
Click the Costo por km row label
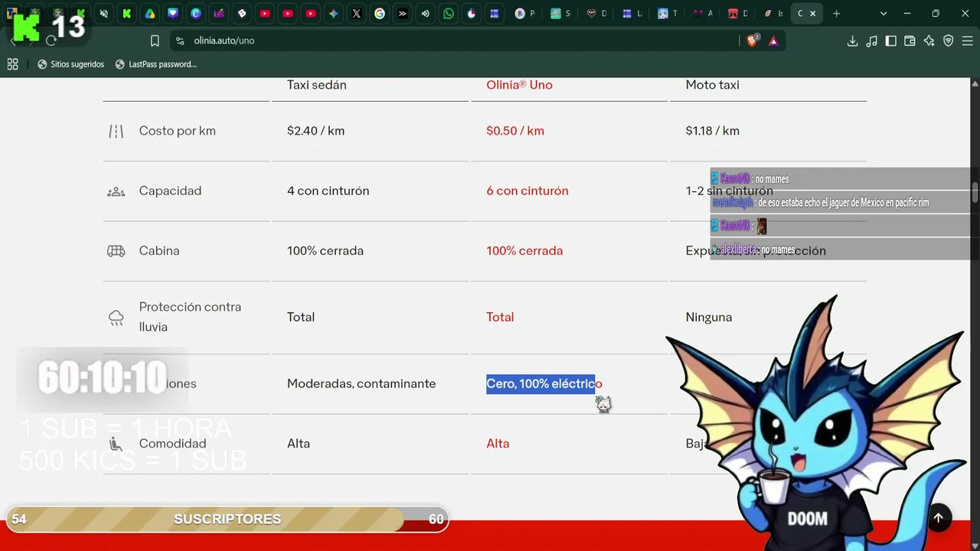178,131
